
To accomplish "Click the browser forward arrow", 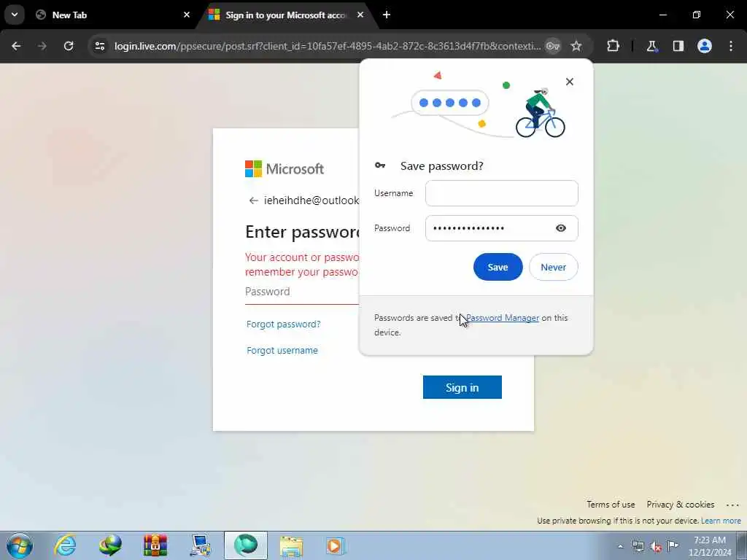I will click(x=42, y=46).
